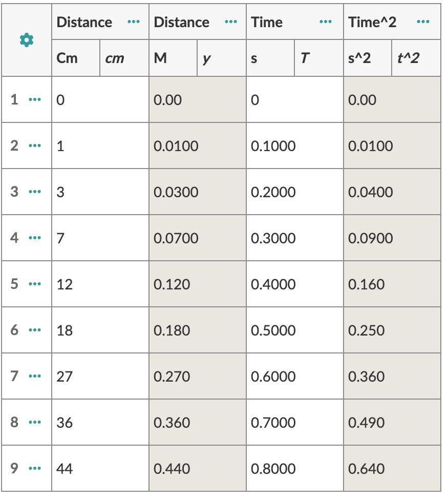
Task: Click the Time column header name
Action: point(267,22)
